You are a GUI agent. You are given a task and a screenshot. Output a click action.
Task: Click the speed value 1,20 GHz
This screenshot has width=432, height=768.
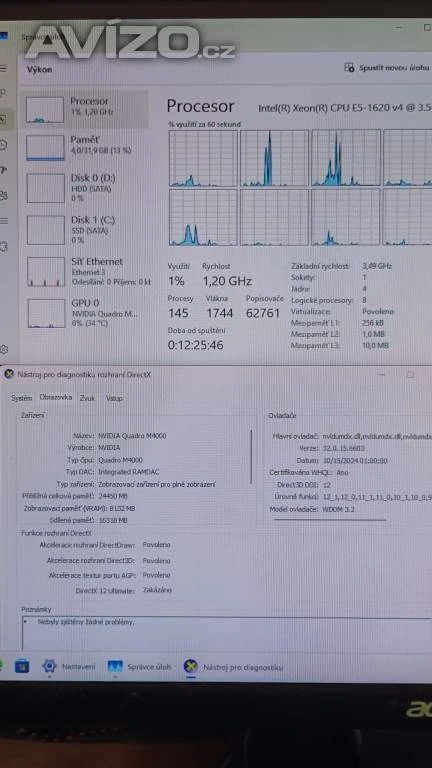[227, 281]
